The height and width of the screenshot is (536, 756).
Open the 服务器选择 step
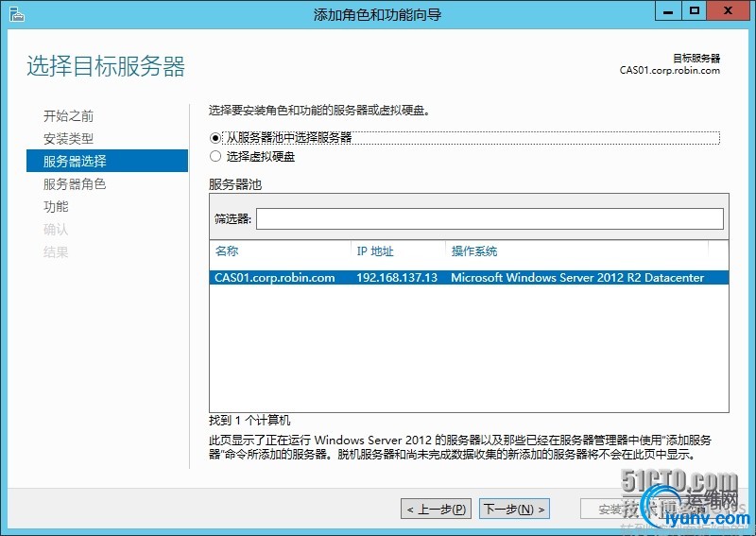point(107,161)
